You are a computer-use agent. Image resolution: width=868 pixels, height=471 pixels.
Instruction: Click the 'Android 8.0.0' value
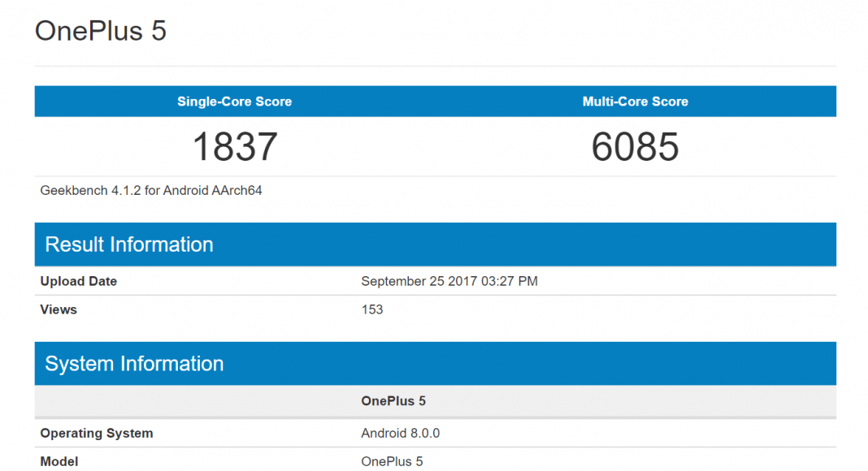pyautogui.click(x=400, y=434)
